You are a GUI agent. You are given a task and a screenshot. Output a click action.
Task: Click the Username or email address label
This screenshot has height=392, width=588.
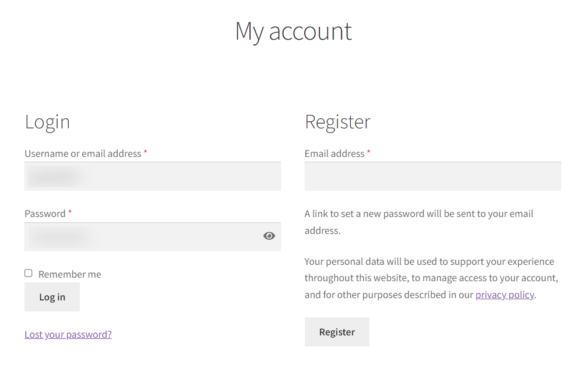point(82,153)
